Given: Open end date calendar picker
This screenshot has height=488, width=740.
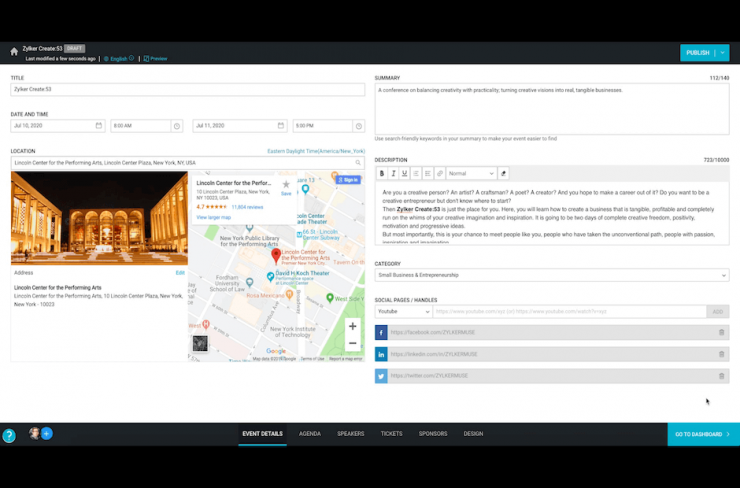Looking at the screenshot, I should [281, 126].
